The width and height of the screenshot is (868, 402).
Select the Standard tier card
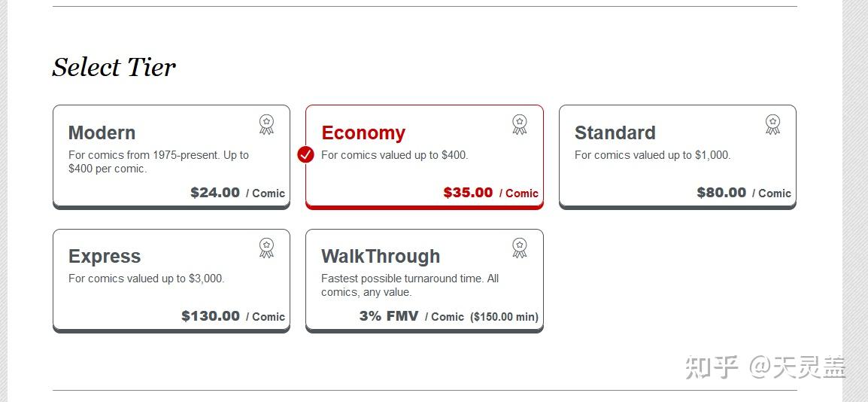tap(678, 157)
